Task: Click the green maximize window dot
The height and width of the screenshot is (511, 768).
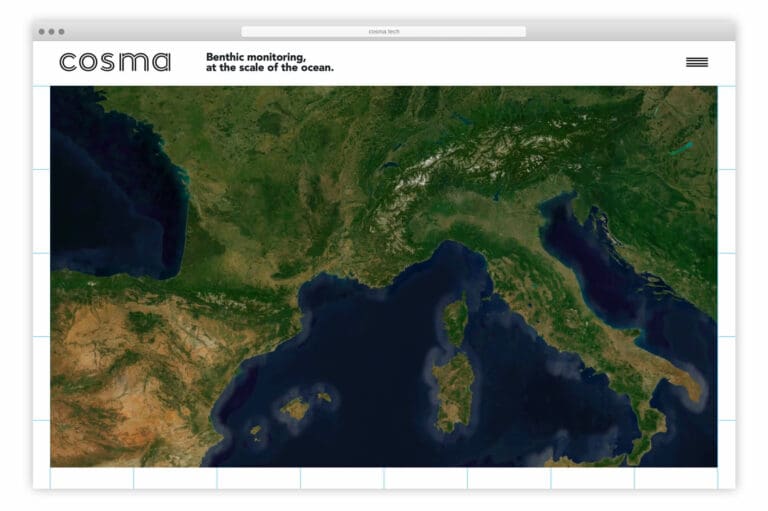Action: (x=61, y=32)
